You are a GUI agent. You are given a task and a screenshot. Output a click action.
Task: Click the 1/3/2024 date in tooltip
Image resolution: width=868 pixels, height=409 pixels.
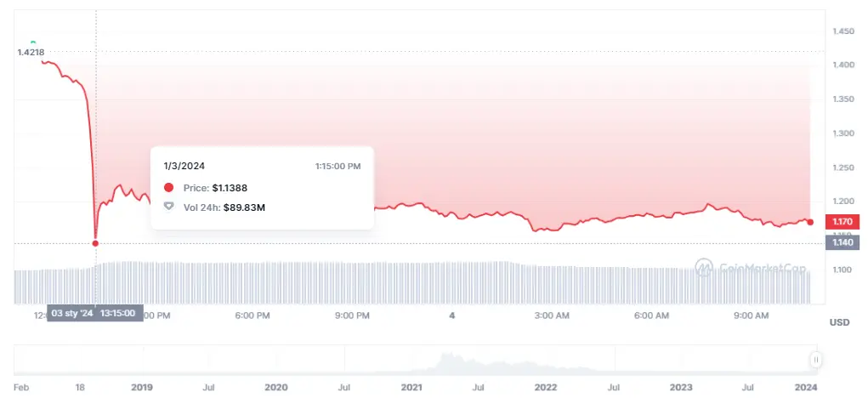point(184,166)
